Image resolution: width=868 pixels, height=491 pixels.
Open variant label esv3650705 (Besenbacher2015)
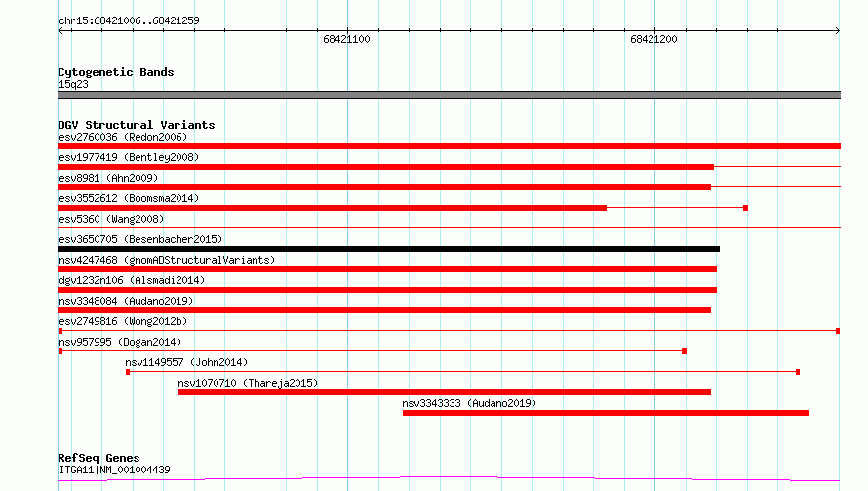140,239
